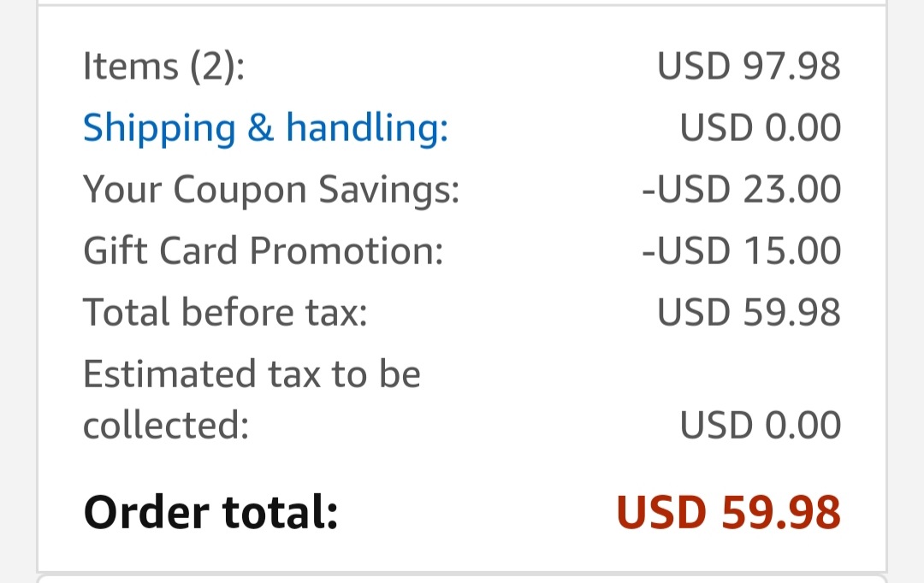Click the next card below the order summary

(x=462, y=578)
